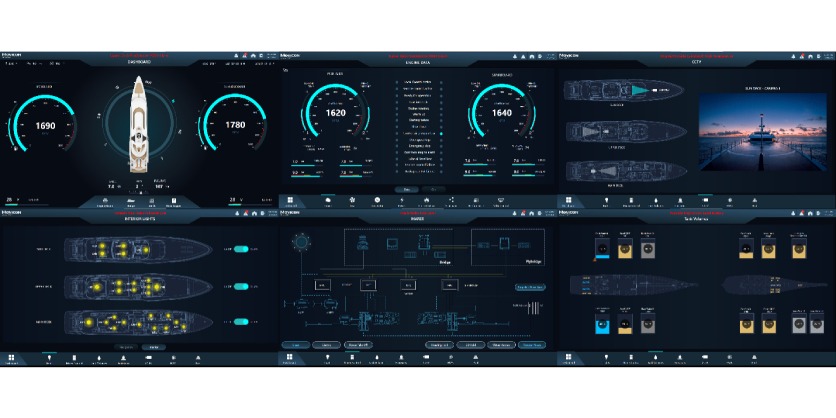The image size is (836, 418).
Task: Click the Dashboard grid icon in Interior Lights nav bar
Action: pos(11,358)
